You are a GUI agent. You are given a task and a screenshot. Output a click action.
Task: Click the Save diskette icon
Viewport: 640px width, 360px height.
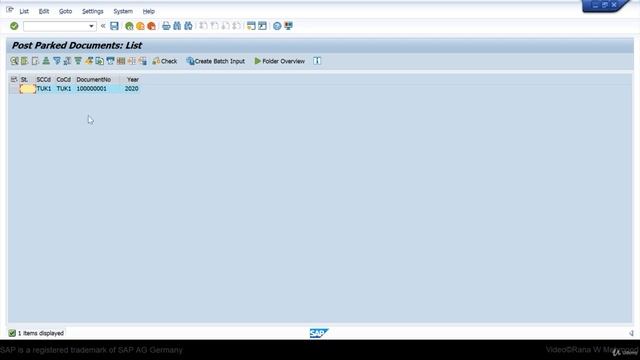click(114, 26)
